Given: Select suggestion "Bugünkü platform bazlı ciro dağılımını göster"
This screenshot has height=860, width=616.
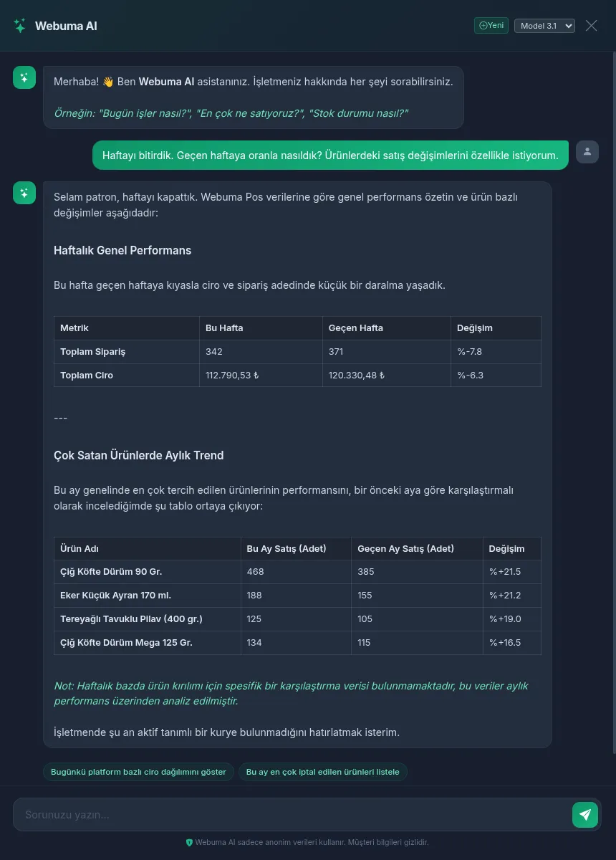Looking at the screenshot, I should (x=138, y=772).
